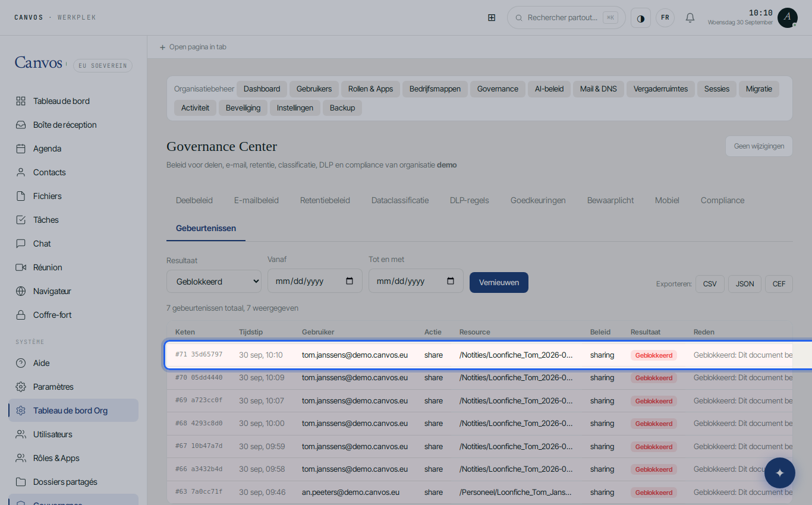Screen dimensions: 812x505
Task: Open the Vanaf date picker calendar icon
Action: pos(350,281)
